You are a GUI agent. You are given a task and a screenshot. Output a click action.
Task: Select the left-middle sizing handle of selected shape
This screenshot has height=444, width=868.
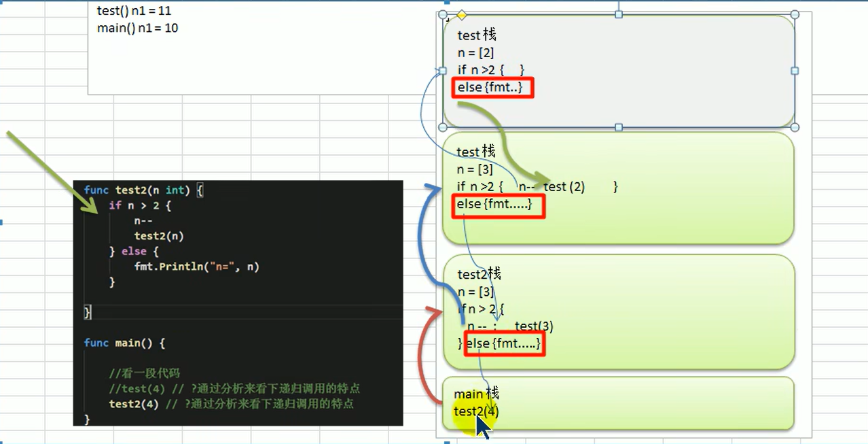[x=443, y=71]
